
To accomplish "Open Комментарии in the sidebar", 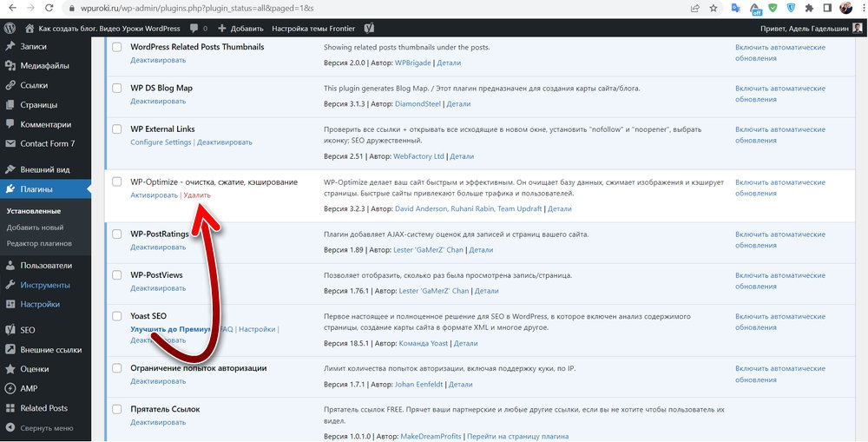I will [x=45, y=124].
